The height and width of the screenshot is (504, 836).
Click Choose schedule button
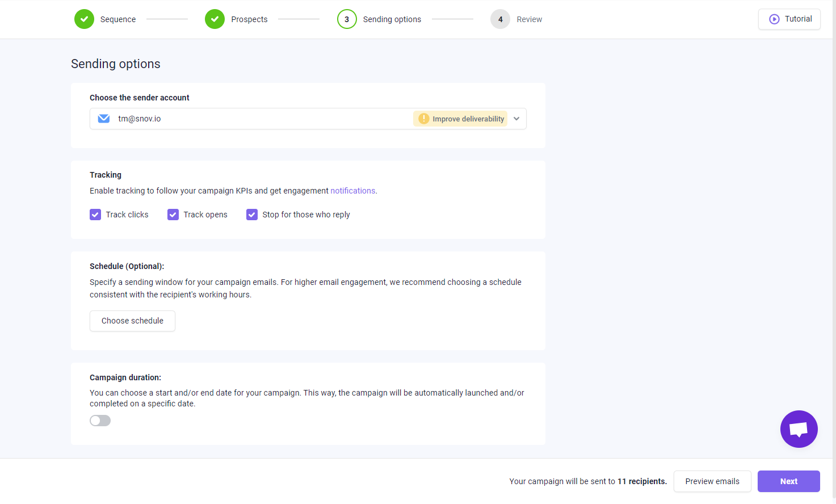pyautogui.click(x=132, y=321)
